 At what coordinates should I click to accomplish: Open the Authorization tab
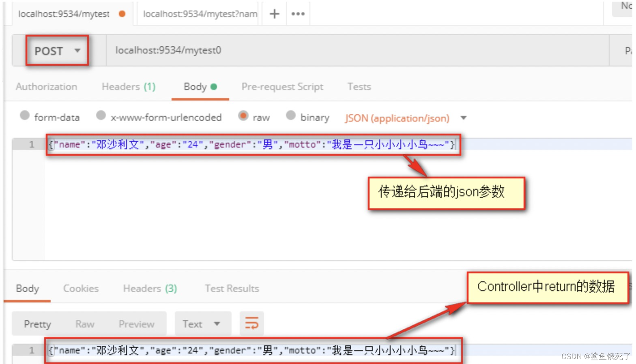(x=46, y=87)
